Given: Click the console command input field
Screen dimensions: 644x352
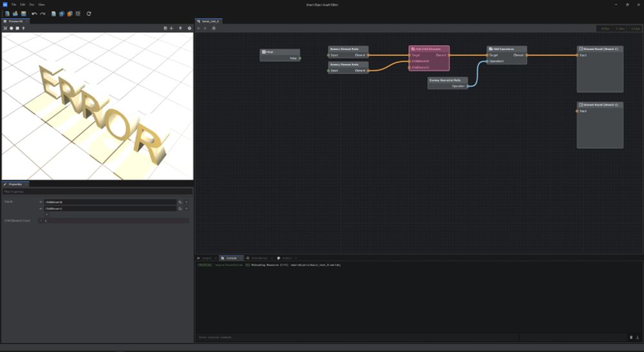Looking at the screenshot, I should click(x=357, y=337).
